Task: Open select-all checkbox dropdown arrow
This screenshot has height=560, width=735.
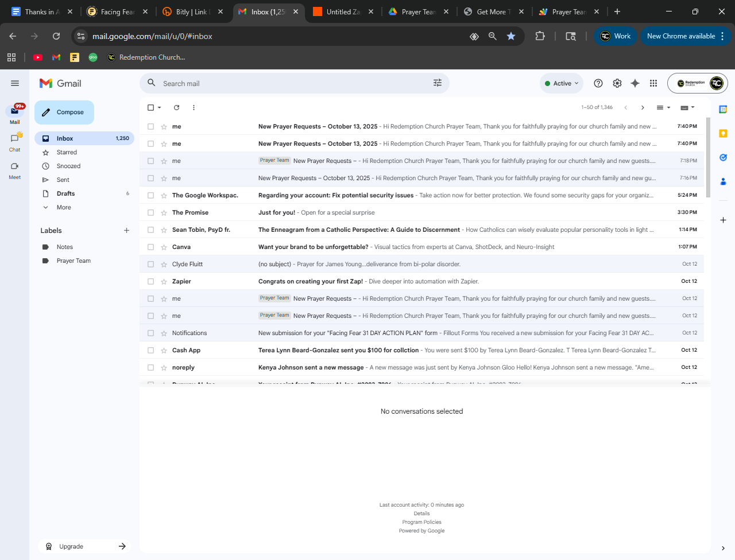Action: point(160,108)
